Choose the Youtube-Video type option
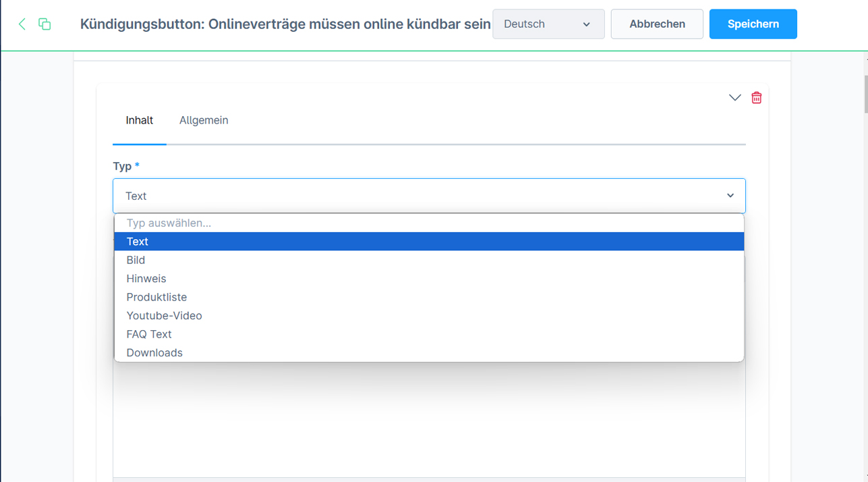The image size is (868, 482). [x=164, y=316]
